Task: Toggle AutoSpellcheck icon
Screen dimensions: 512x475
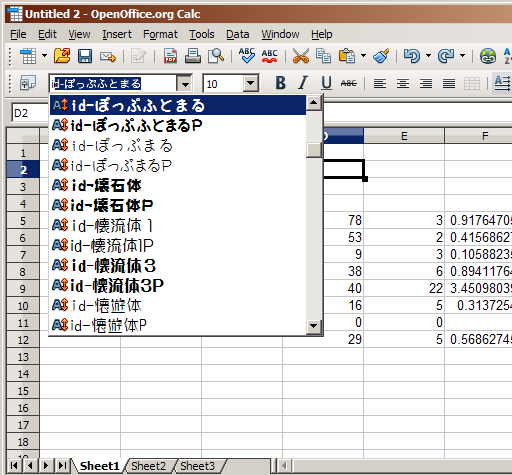Action: 269,56
